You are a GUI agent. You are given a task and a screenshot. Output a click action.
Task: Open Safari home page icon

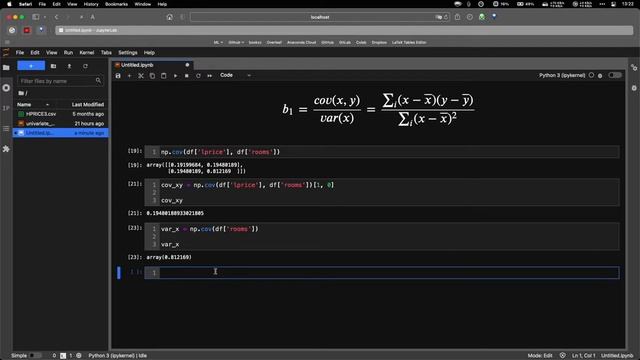point(169,17)
